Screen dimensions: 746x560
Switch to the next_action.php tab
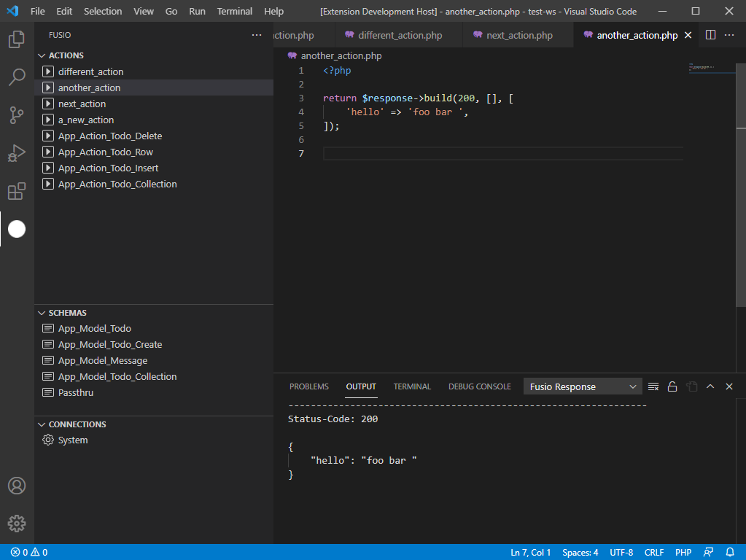pos(518,35)
